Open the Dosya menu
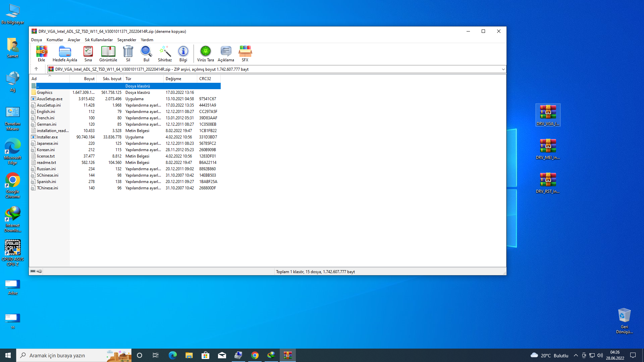This screenshot has width=644, height=362. coord(37,40)
